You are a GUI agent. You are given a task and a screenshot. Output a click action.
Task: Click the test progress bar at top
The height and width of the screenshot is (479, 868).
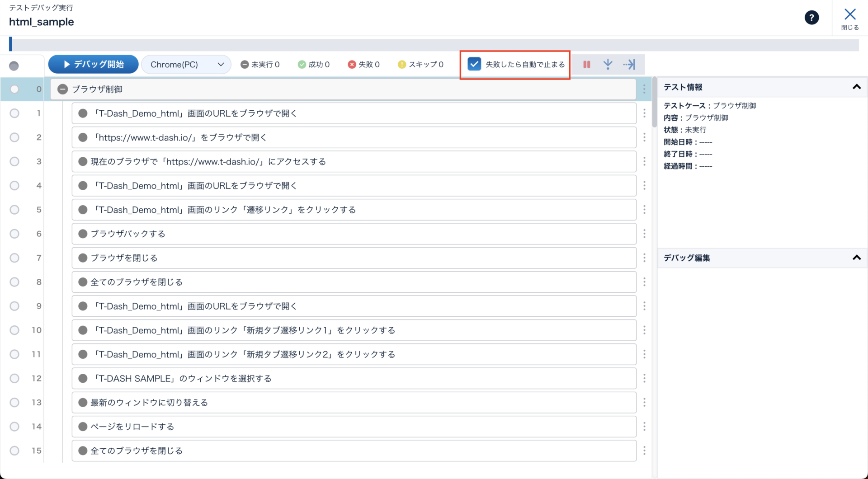[434, 44]
